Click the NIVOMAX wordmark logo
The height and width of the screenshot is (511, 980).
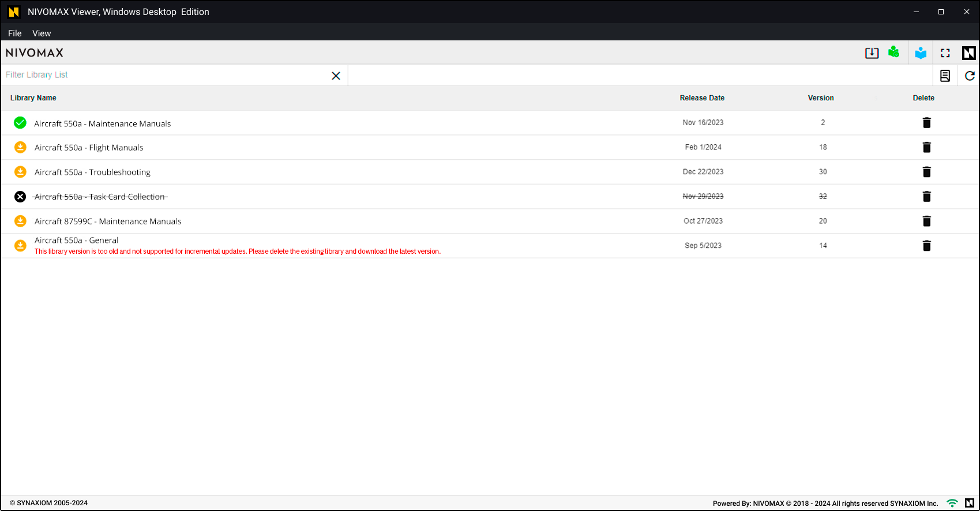point(35,53)
